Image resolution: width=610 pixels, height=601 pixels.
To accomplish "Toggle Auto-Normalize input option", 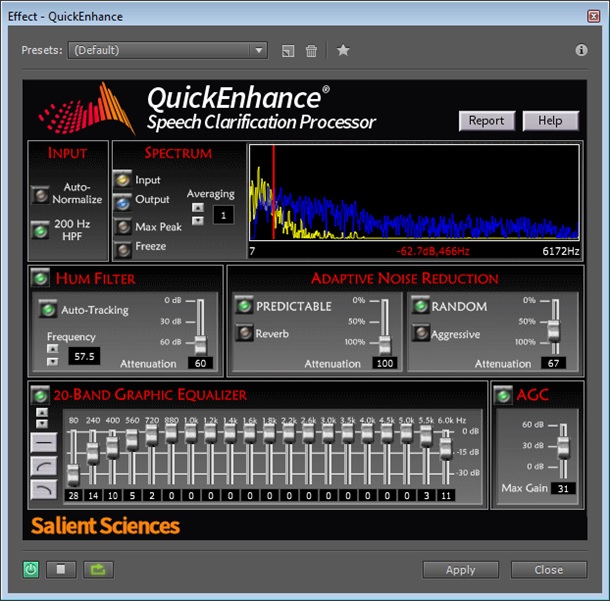I will coord(41,194).
